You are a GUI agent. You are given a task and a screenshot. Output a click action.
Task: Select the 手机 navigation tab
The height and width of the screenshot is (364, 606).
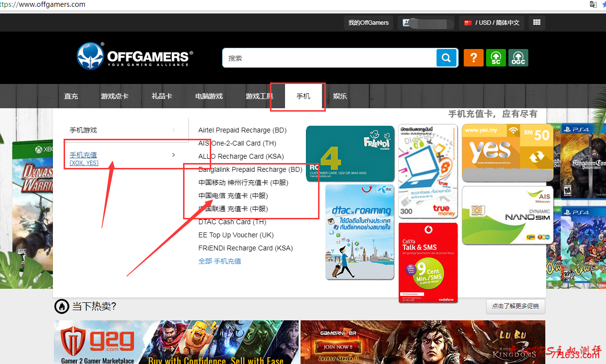tap(303, 96)
